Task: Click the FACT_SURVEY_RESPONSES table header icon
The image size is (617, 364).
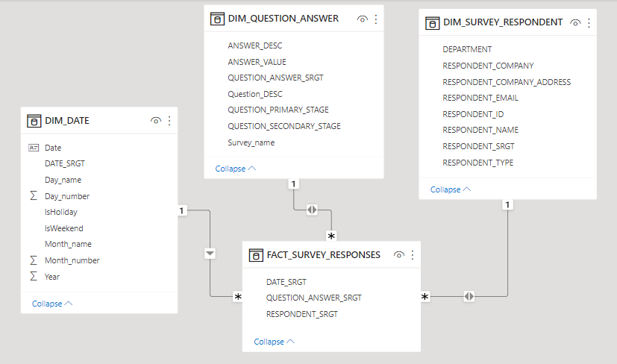Action: [256, 254]
